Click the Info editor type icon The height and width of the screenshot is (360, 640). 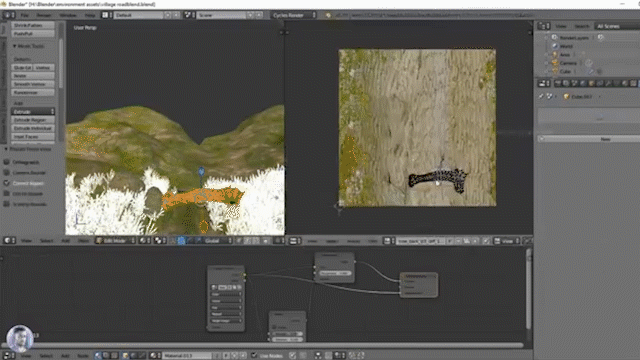pyautogui.click(x=9, y=15)
